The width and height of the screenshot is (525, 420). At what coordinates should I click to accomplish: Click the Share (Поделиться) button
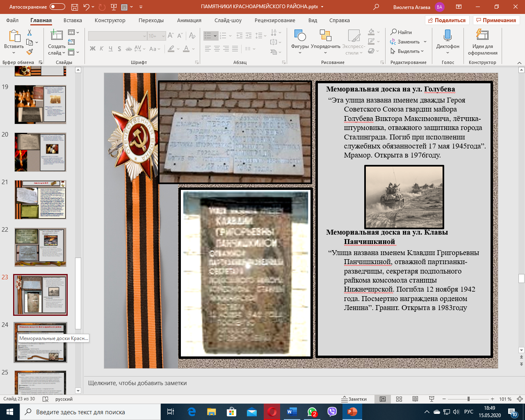tap(447, 21)
